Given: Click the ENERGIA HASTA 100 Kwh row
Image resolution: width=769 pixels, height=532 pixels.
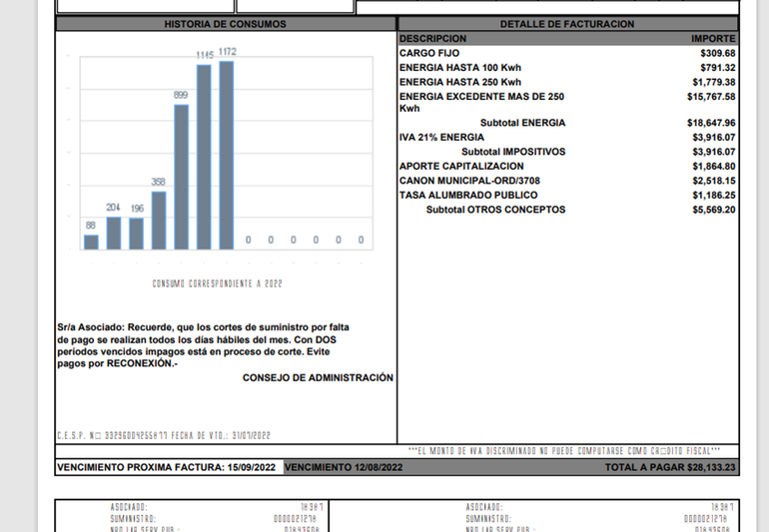Looking at the screenshot, I should [459, 68].
